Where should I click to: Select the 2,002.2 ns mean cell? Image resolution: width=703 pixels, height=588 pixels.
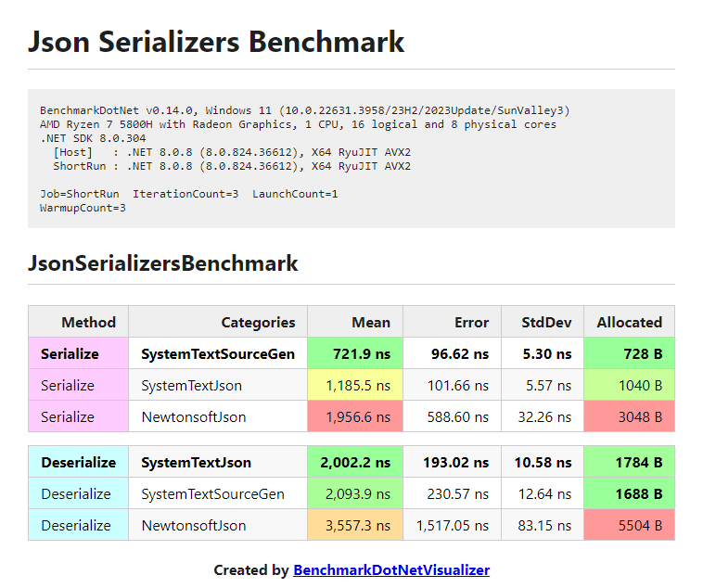coord(355,462)
